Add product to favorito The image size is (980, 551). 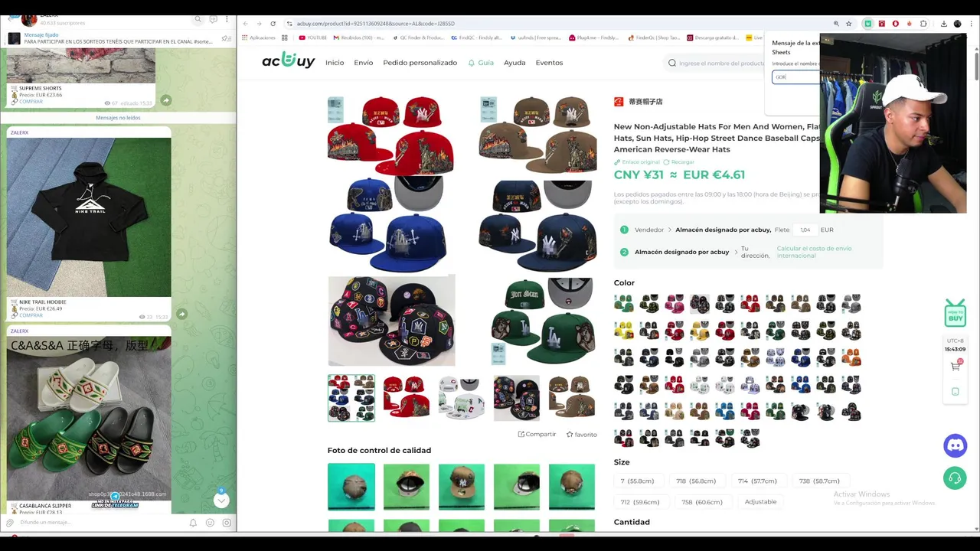click(581, 434)
